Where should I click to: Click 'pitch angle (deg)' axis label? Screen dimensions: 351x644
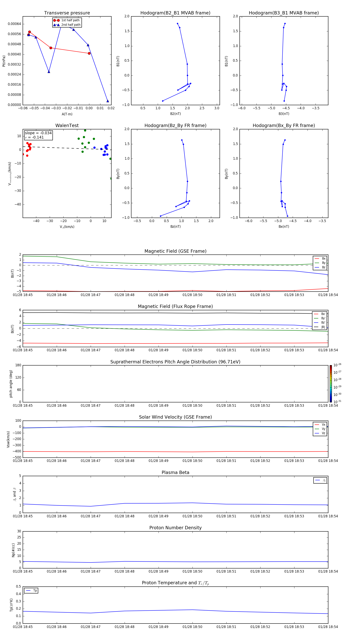point(11,384)
